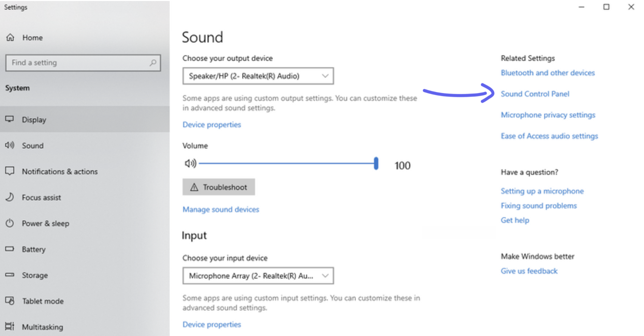Select the Display monitor icon
Viewport: 644px width, 336px height.
pyautogui.click(x=10, y=119)
